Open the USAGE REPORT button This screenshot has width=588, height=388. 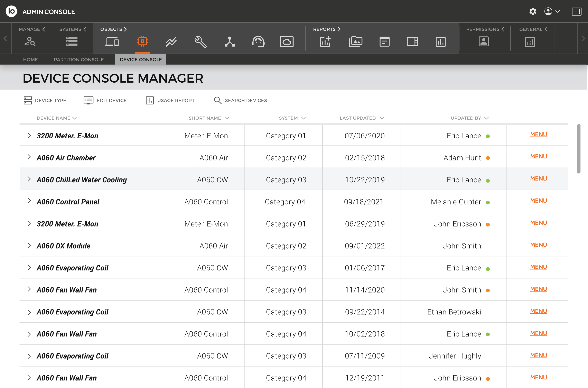pos(170,100)
